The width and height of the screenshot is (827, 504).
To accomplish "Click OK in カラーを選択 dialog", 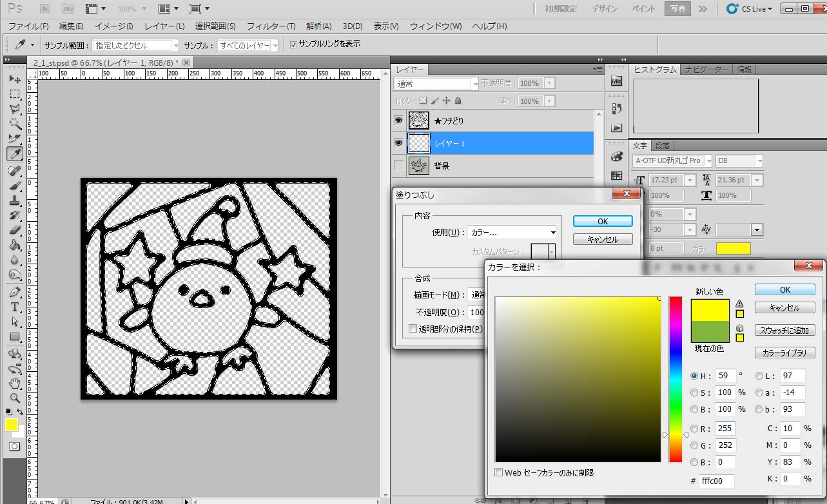I will pyautogui.click(x=784, y=289).
